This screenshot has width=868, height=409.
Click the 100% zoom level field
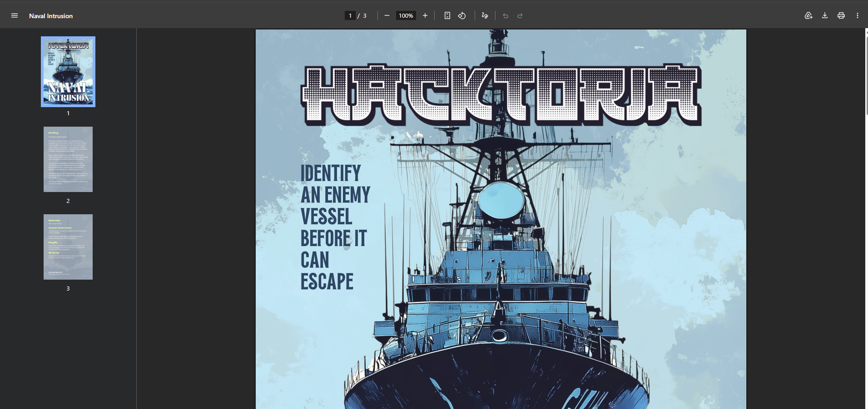point(406,15)
